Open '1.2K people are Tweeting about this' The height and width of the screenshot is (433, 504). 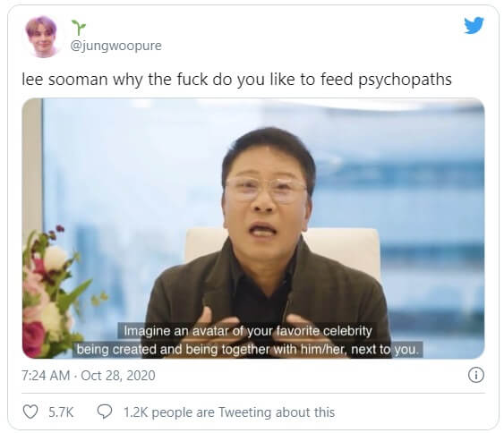[x=229, y=412]
